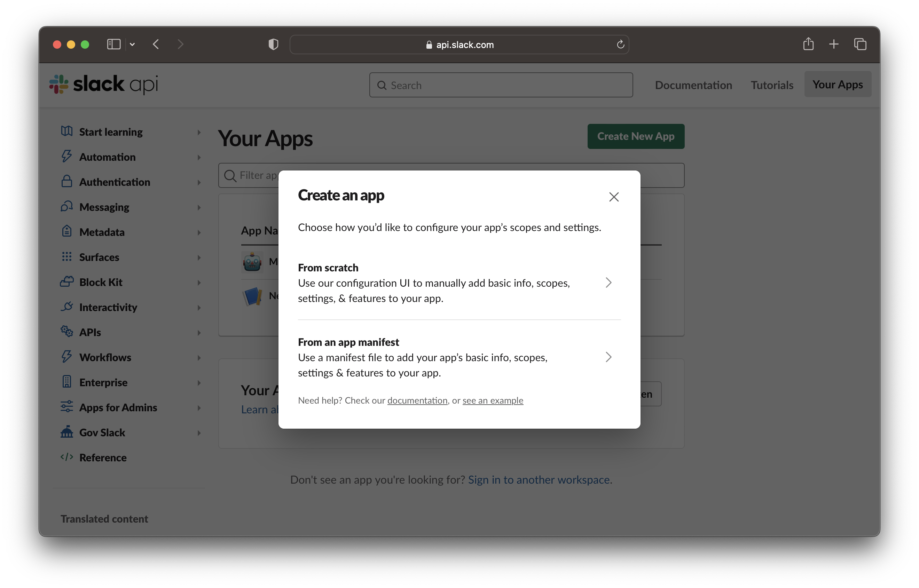Expand the From scratch option chevron
This screenshot has height=588, width=919.
[x=608, y=283]
